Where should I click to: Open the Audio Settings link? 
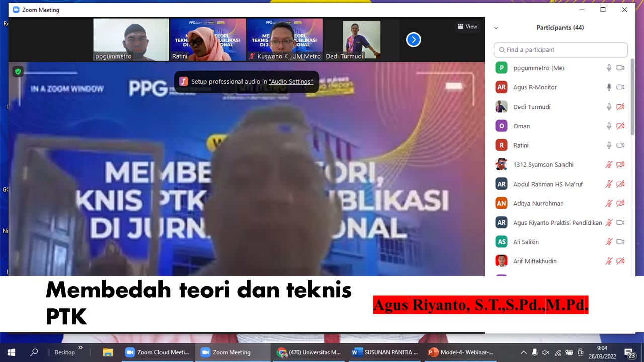291,81
